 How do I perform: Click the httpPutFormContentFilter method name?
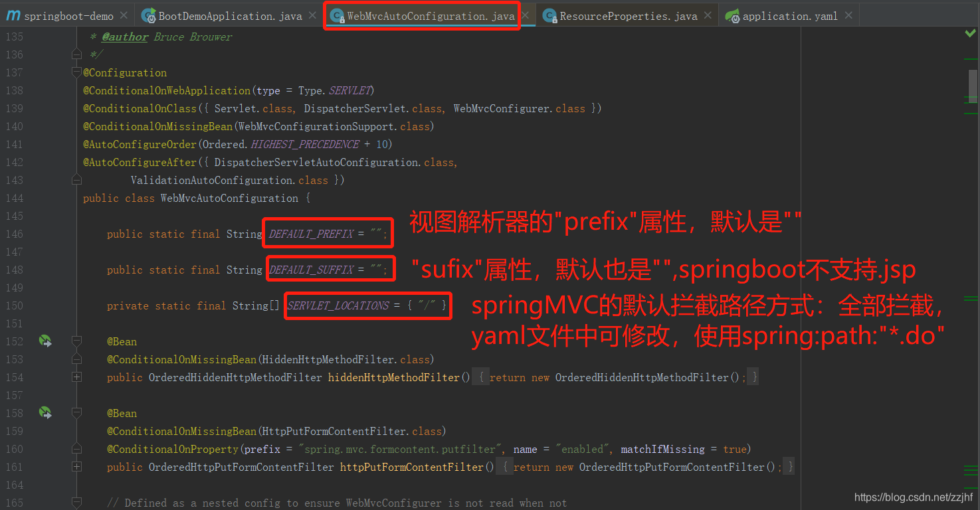412,467
